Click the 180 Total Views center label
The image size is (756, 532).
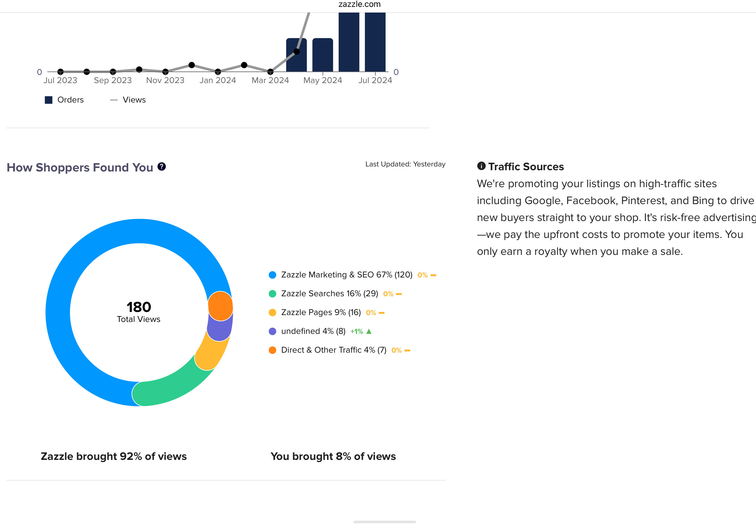pyautogui.click(x=139, y=311)
